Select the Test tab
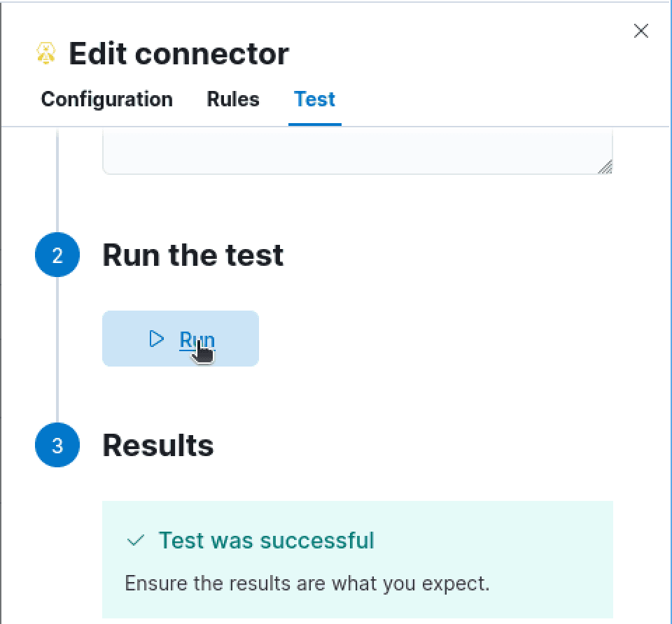 tap(314, 99)
